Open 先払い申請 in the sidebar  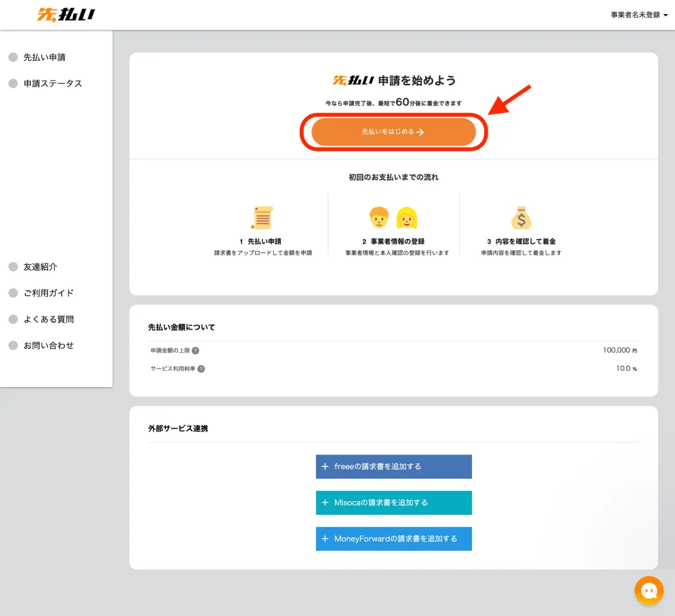(x=44, y=57)
